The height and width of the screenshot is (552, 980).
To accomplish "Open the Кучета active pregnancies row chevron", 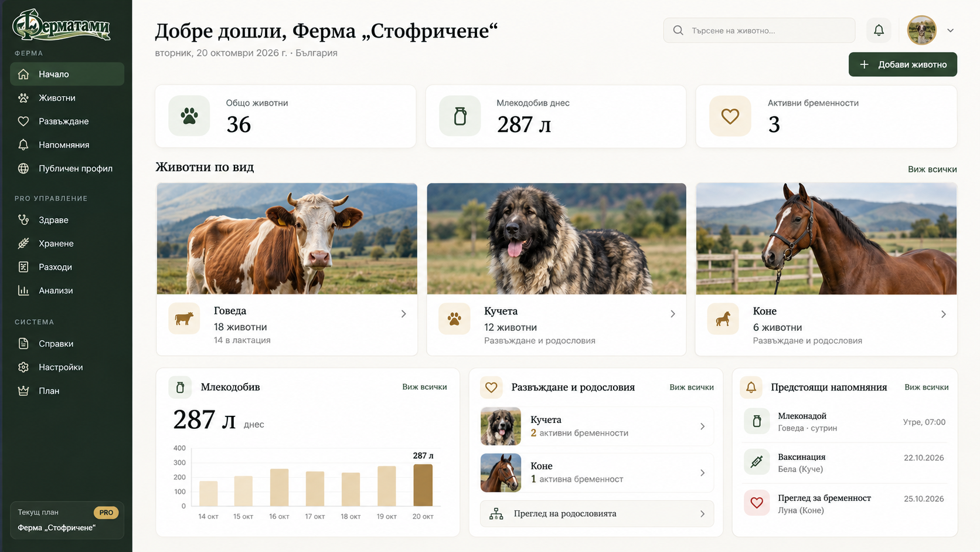I will coord(702,426).
